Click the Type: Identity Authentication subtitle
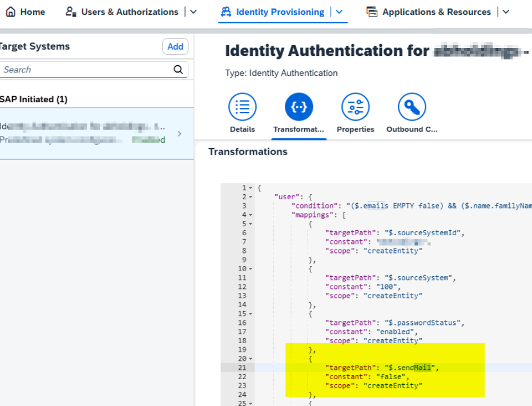The width and height of the screenshot is (532, 406). pos(281,73)
